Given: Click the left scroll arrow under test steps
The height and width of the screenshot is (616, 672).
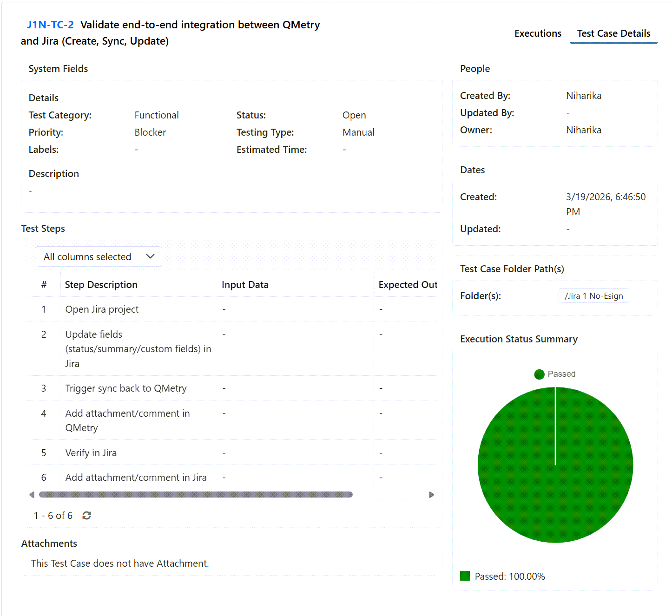Looking at the screenshot, I should (x=32, y=495).
